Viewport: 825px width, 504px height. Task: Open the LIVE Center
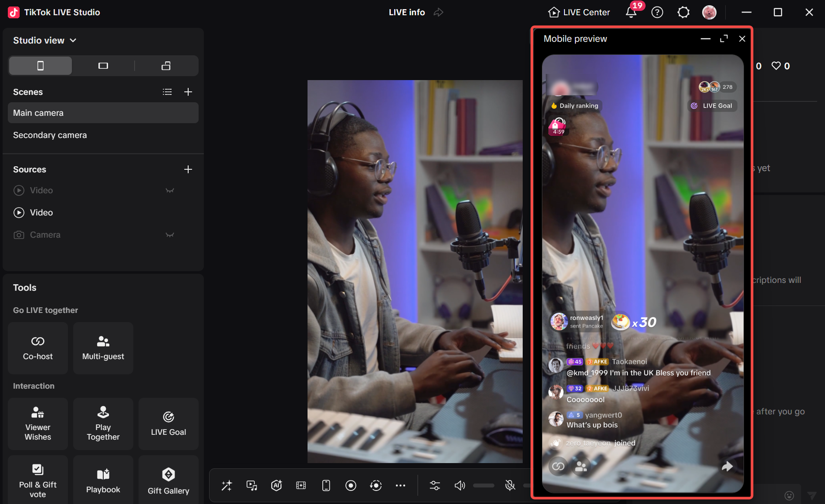click(x=578, y=12)
